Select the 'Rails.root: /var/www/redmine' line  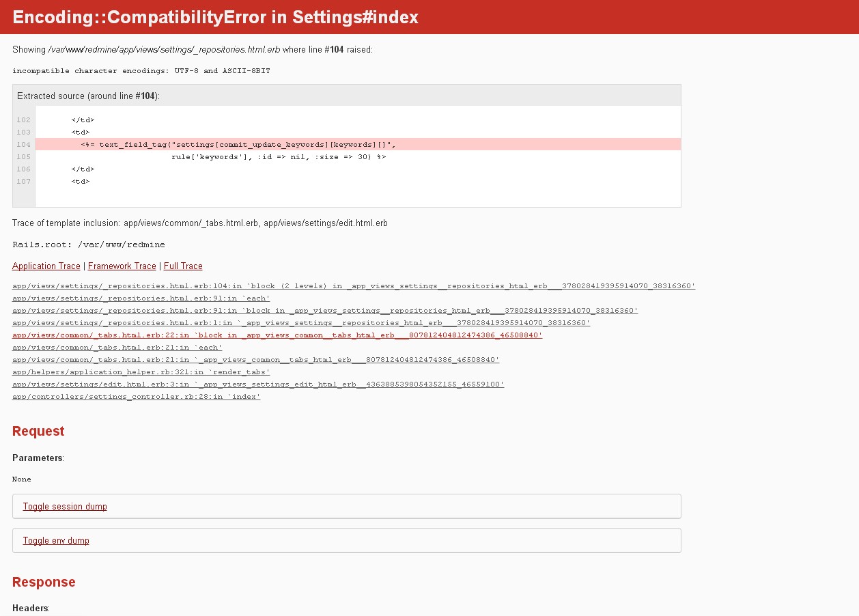pos(89,244)
